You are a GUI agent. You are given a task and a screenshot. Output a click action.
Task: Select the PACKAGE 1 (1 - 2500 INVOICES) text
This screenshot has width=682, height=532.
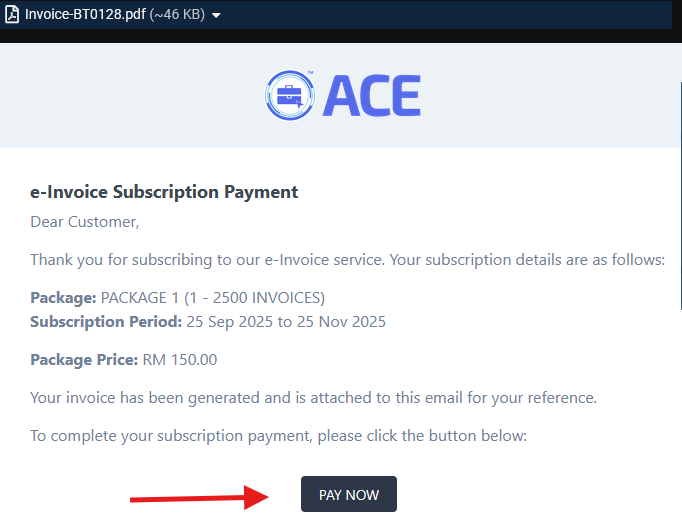click(x=213, y=298)
